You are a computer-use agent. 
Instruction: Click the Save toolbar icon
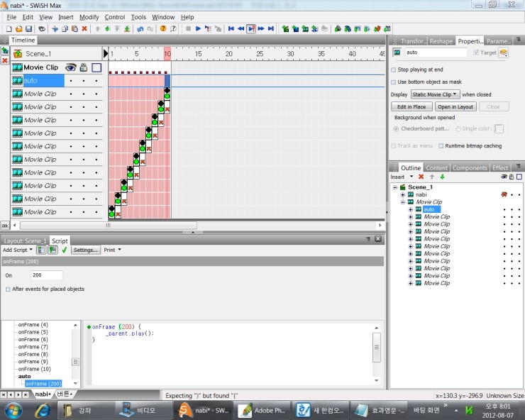click(x=29, y=29)
